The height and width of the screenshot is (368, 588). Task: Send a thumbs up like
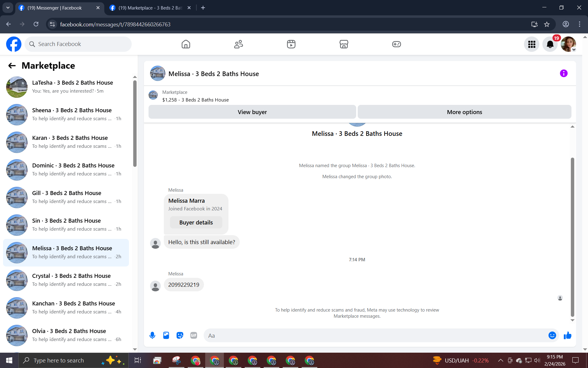click(567, 335)
